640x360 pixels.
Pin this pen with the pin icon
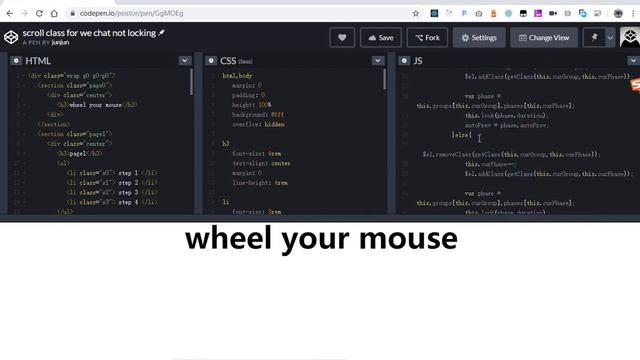(x=594, y=38)
